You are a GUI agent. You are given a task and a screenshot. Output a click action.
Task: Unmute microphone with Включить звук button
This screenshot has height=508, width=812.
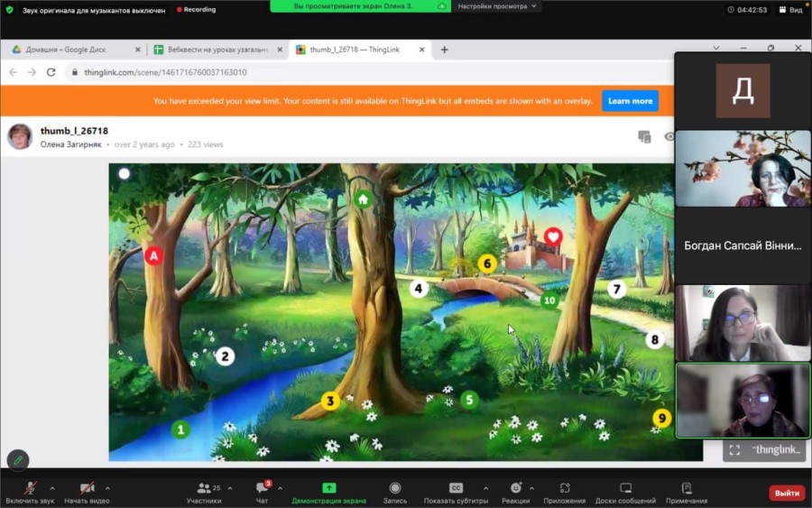point(30,493)
